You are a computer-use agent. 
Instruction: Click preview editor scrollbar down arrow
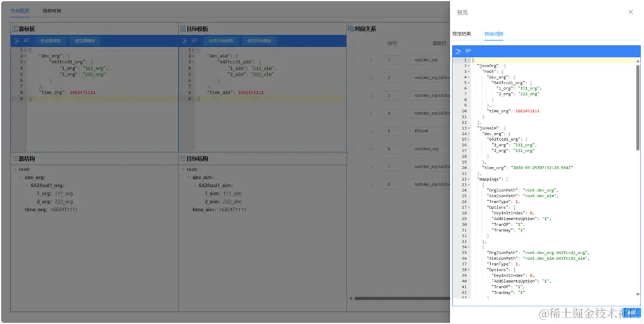pyautogui.click(x=638, y=294)
